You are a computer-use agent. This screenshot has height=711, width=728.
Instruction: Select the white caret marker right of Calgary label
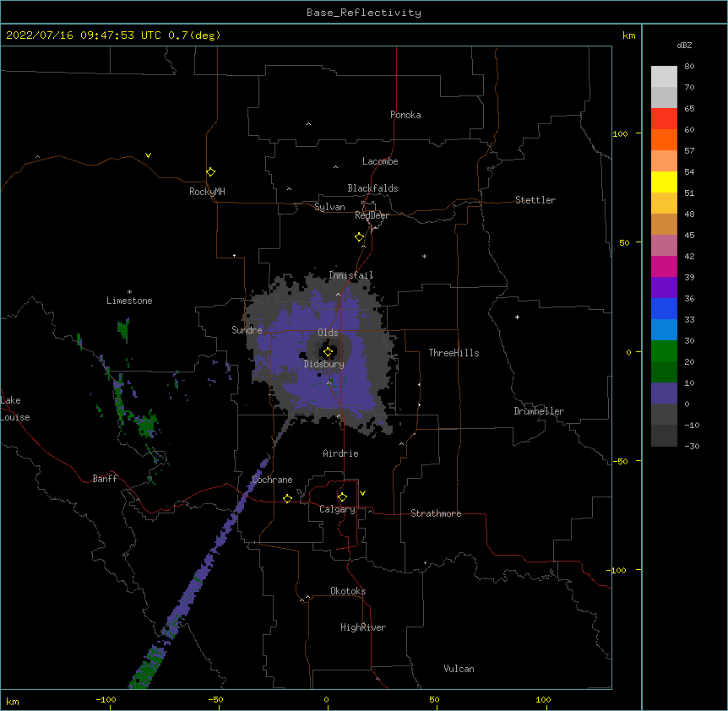371,511
